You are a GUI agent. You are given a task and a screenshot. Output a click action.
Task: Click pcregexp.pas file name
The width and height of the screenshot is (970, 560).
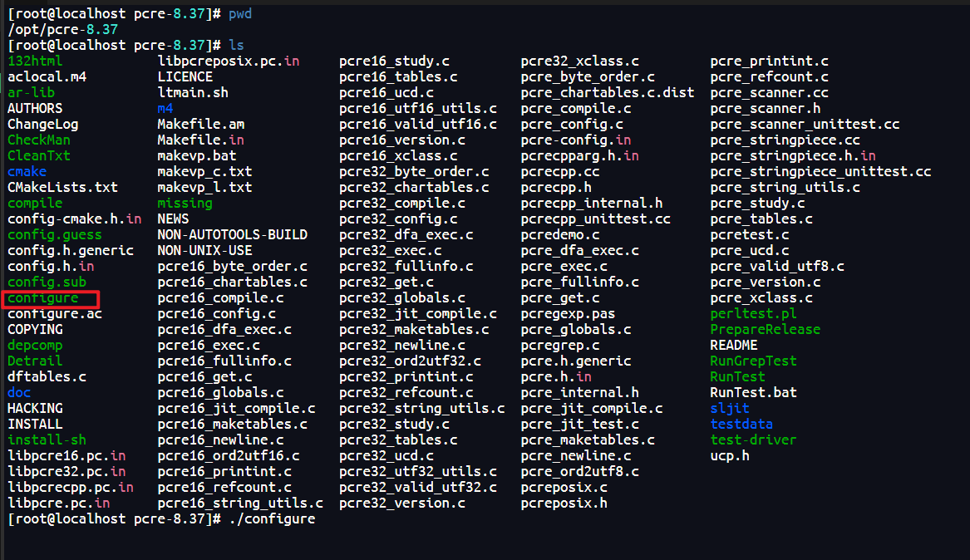pyautogui.click(x=568, y=314)
